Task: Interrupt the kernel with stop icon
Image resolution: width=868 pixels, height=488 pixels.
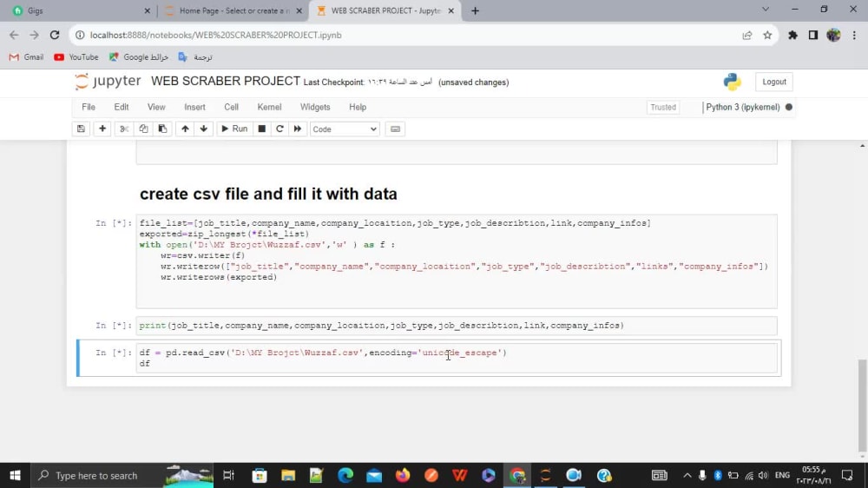Action: pos(262,129)
